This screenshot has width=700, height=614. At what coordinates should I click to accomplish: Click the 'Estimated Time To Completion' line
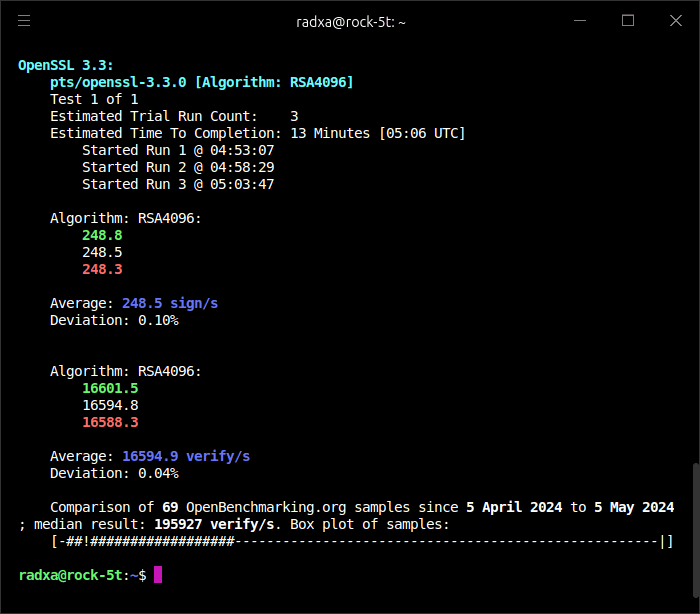click(258, 133)
